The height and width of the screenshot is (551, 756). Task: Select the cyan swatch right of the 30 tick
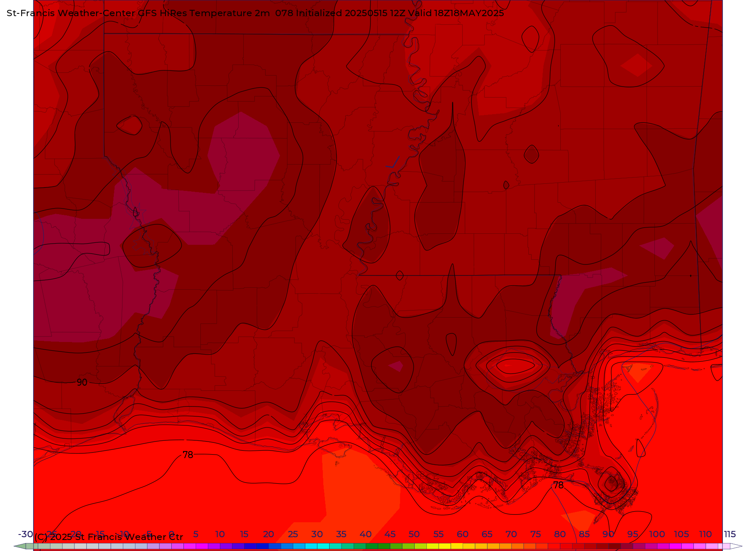click(x=323, y=546)
